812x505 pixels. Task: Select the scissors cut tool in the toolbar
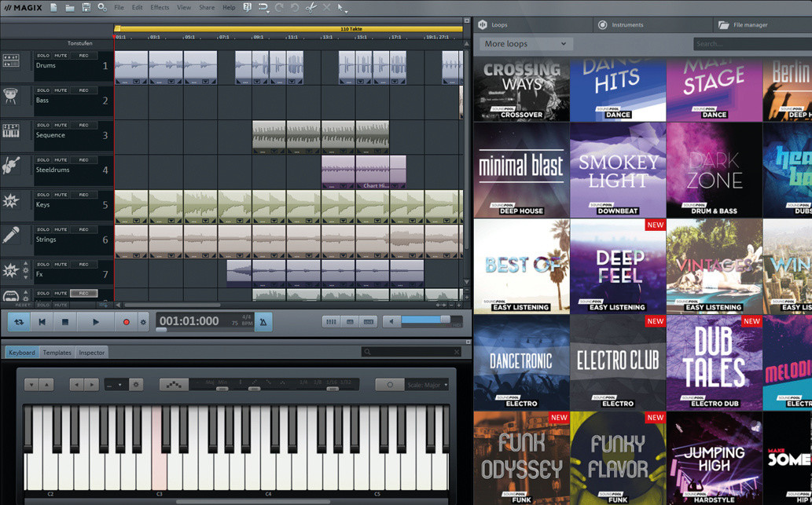tap(311, 7)
